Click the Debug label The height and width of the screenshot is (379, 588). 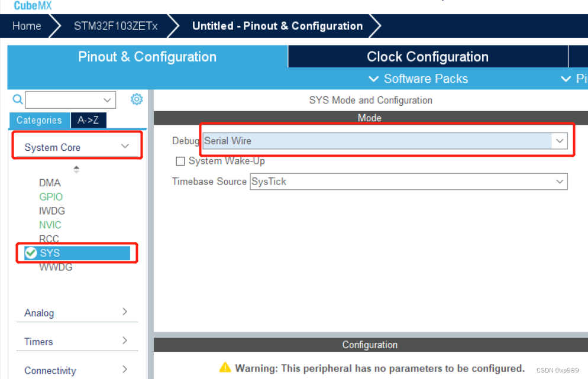coord(186,141)
